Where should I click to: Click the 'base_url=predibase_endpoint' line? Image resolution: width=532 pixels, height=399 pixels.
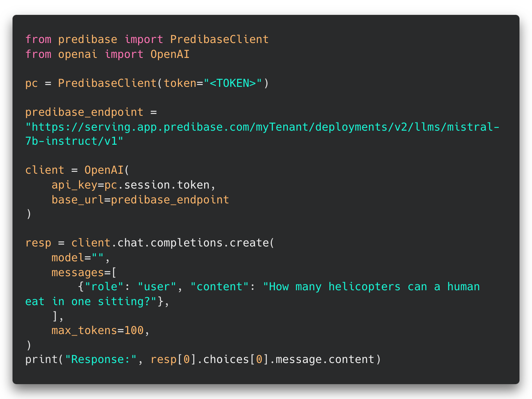coord(140,200)
